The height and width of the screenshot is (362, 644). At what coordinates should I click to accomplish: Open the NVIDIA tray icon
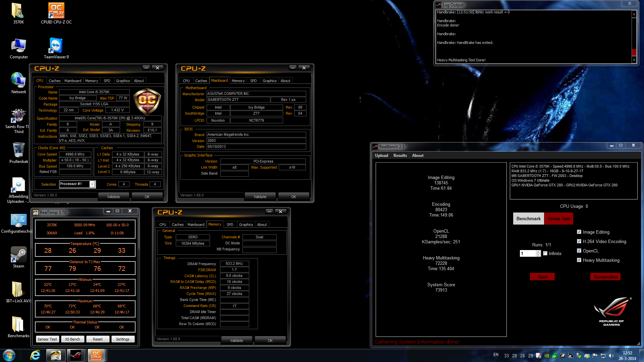tap(547, 356)
